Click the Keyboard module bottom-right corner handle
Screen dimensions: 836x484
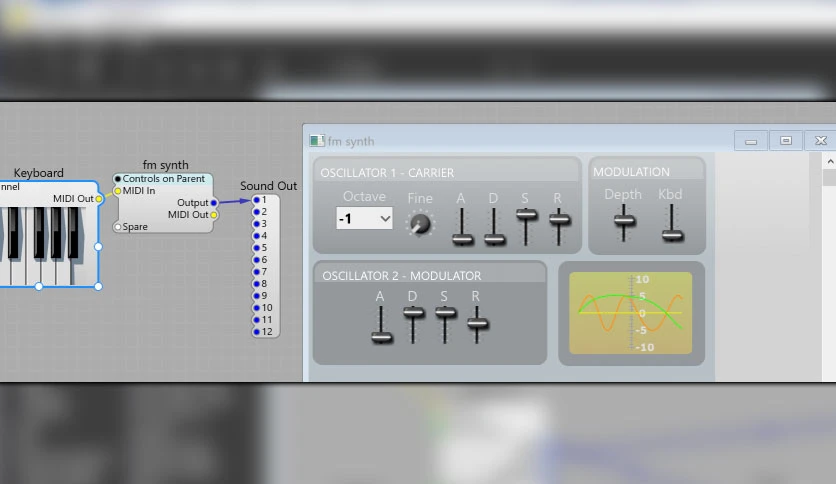pyautogui.click(x=98, y=286)
